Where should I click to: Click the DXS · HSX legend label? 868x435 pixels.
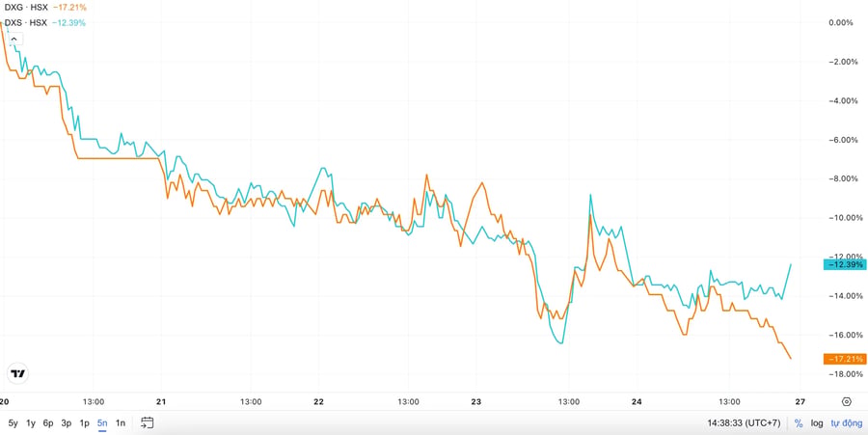point(26,23)
